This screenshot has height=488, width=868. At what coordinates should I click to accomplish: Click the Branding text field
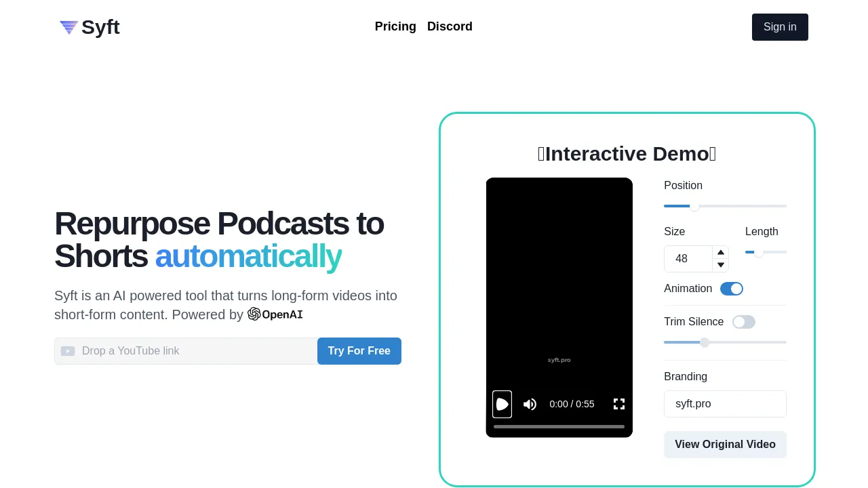click(725, 404)
